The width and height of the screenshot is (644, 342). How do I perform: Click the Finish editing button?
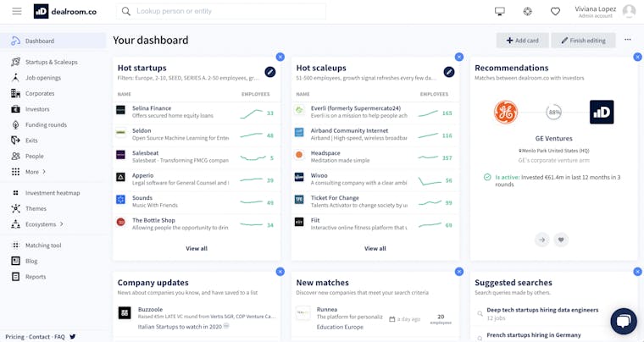[x=583, y=40]
